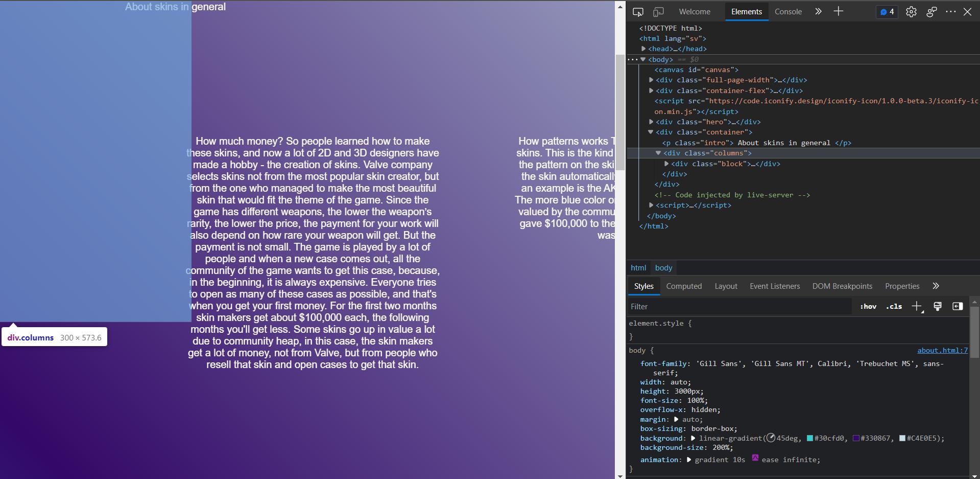The image size is (980, 479).
Task: Expand the margin shorthand property
Action: click(x=676, y=419)
